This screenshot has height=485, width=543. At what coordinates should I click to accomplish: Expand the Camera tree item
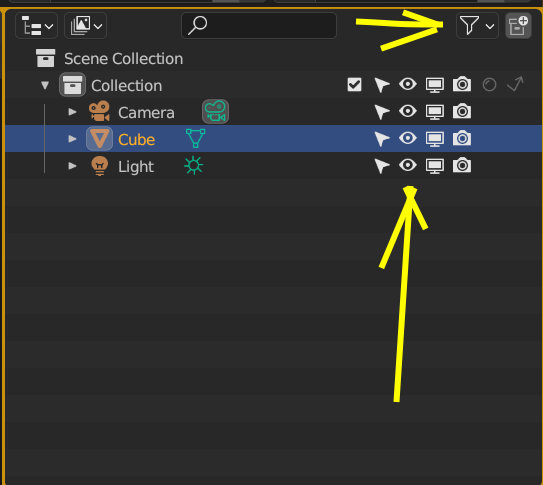(72, 112)
